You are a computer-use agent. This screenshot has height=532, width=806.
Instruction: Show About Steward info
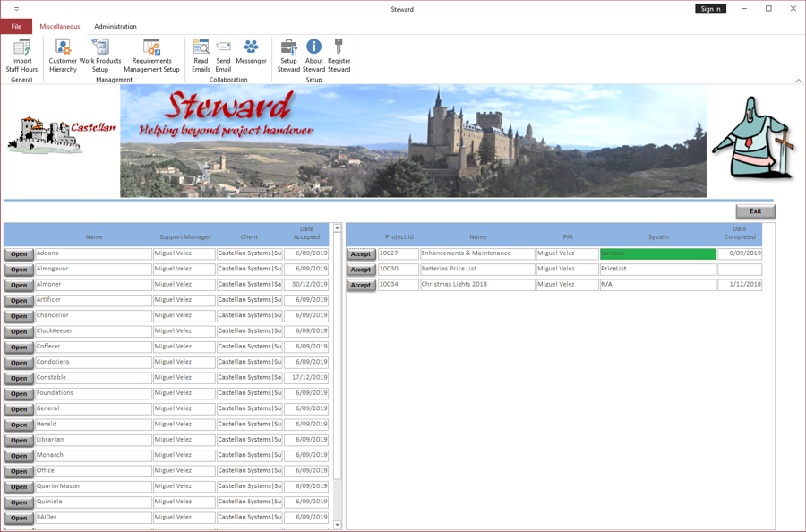point(313,56)
